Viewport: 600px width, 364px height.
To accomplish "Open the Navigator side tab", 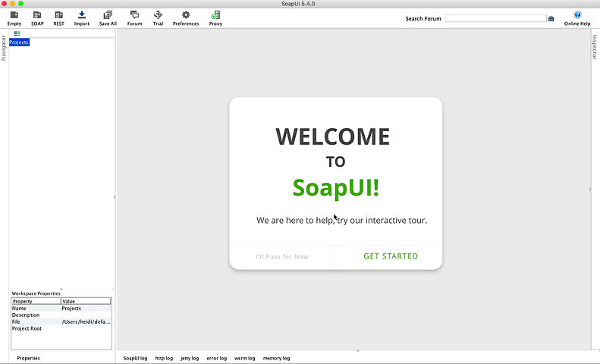I will pyautogui.click(x=4, y=48).
